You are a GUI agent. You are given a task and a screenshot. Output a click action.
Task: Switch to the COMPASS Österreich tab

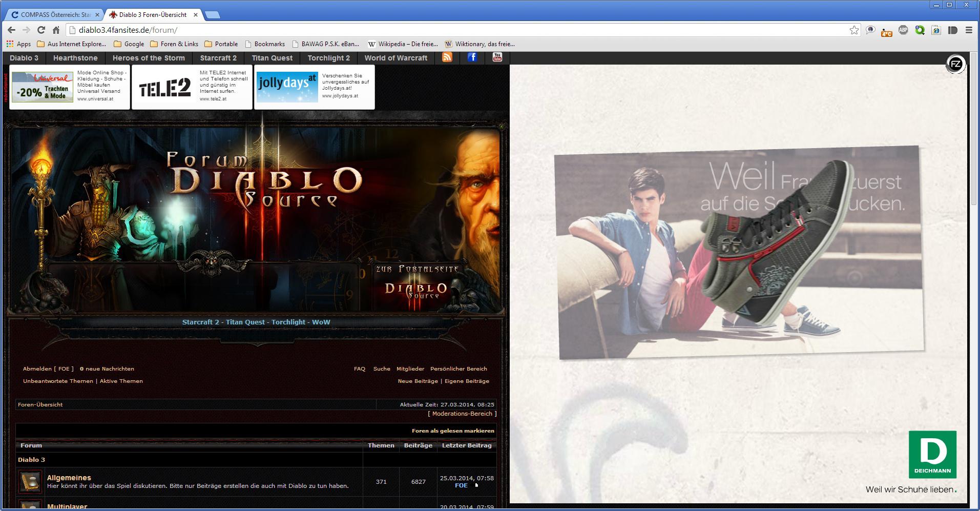tap(54, 15)
